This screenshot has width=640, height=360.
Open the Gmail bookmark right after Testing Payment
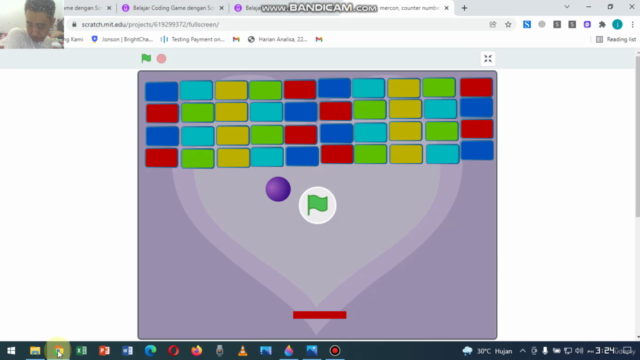tap(236, 39)
